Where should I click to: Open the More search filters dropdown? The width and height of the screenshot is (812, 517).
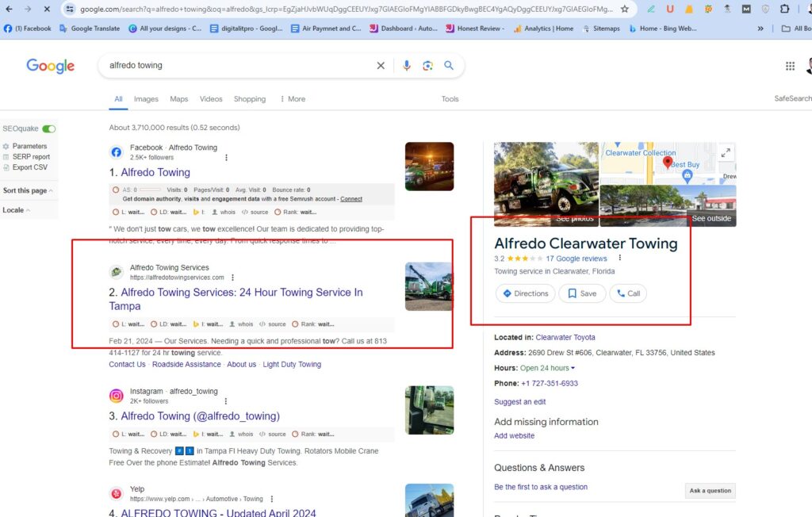point(293,99)
